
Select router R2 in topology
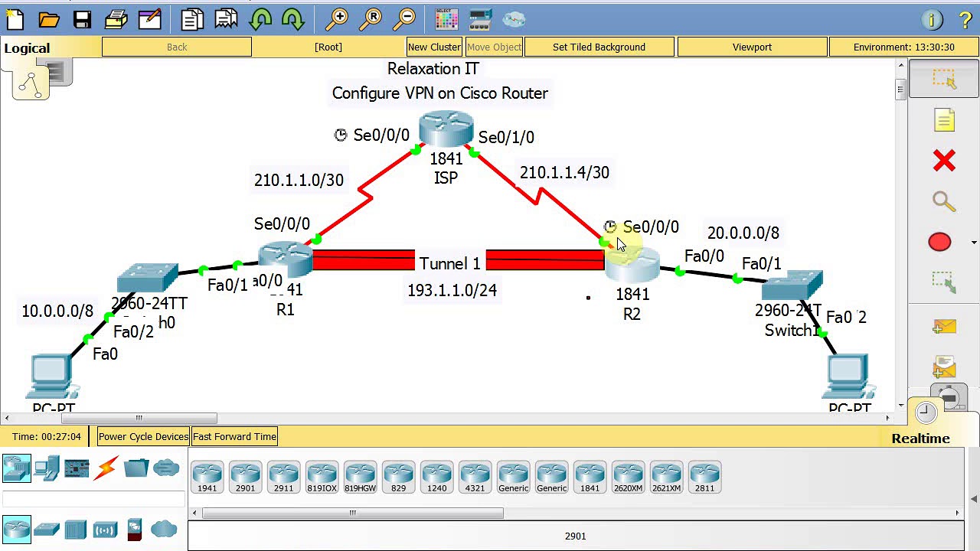[x=632, y=264]
